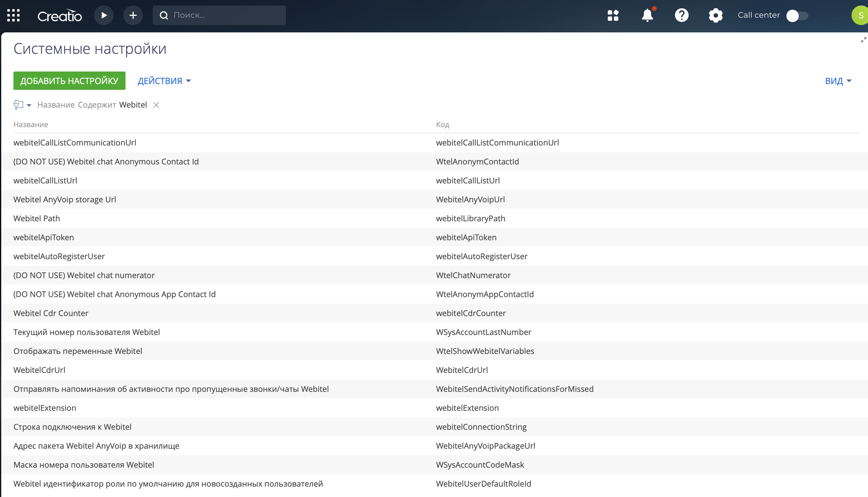
Task: Open Маска номера пользователя Webitel setting
Action: [x=84, y=465]
